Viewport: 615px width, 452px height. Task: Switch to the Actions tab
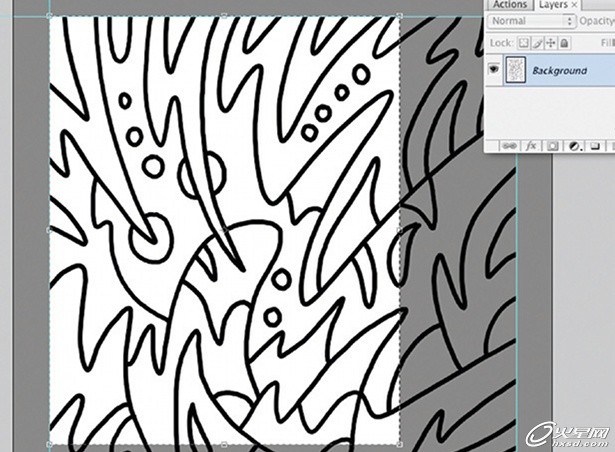[509, 4]
